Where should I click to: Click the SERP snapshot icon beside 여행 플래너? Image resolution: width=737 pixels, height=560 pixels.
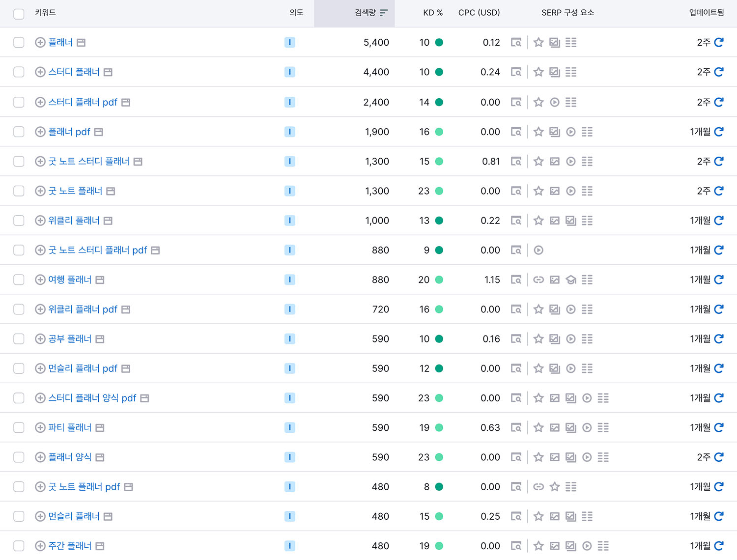pos(100,280)
